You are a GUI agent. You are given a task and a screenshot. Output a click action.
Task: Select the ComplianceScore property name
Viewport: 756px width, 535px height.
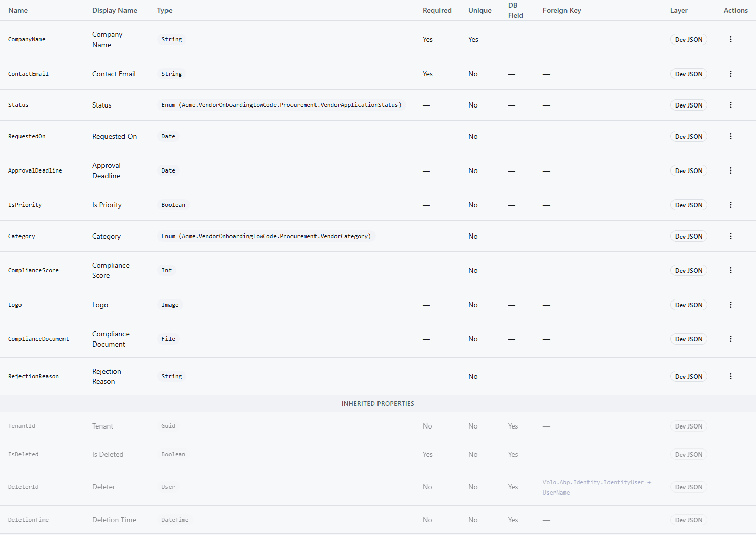33,270
